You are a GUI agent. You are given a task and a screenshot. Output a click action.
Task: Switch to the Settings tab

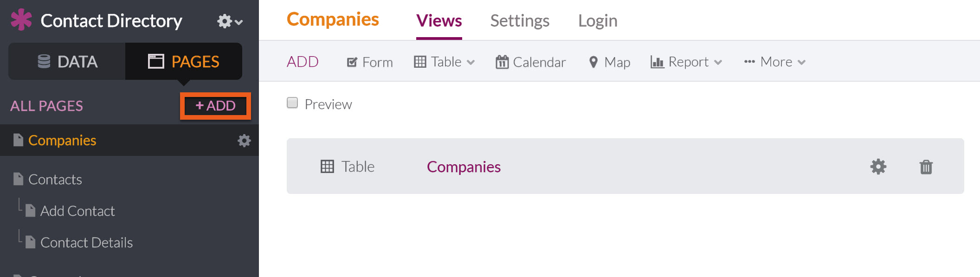point(520,20)
